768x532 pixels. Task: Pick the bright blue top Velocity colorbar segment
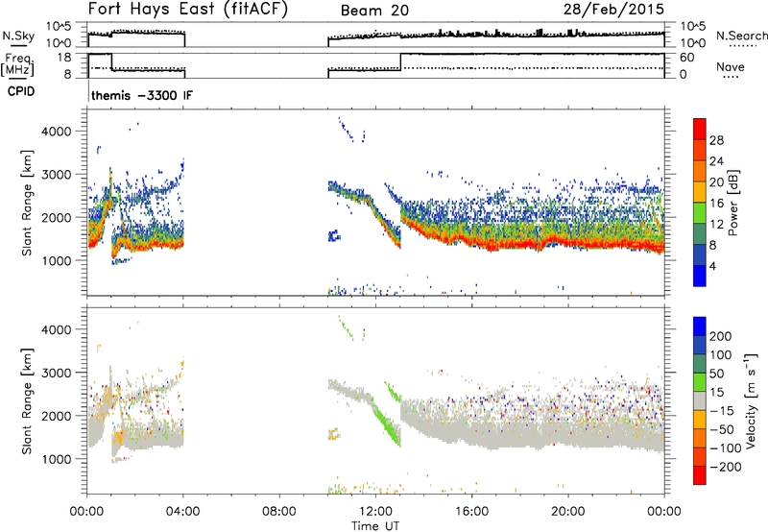tap(700, 326)
